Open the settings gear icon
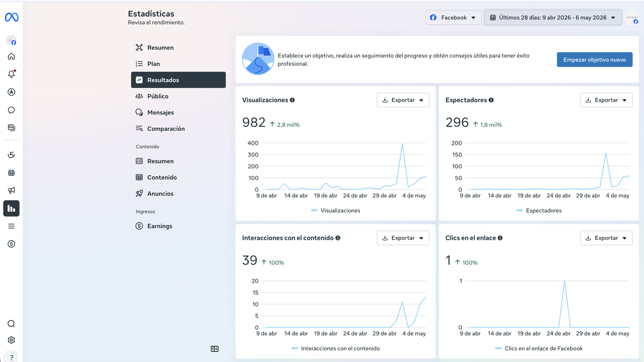This screenshot has width=644, height=362. coord(11,340)
